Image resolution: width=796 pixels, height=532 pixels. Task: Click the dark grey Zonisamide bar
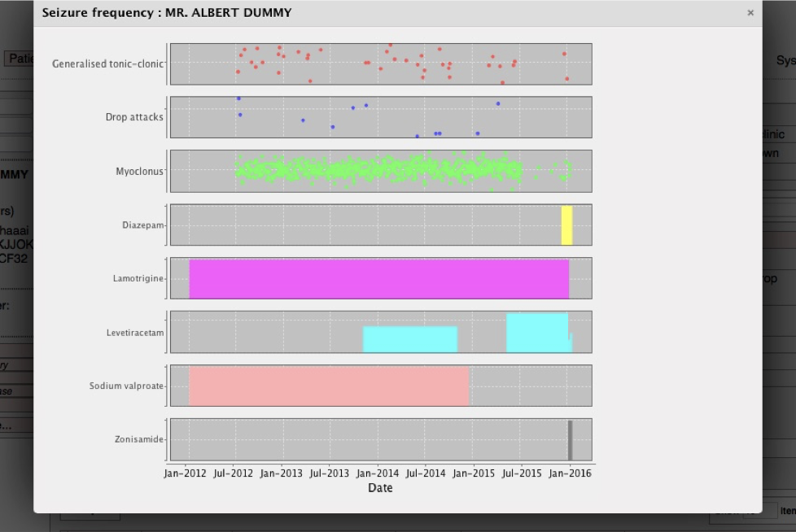(x=570, y=440)
